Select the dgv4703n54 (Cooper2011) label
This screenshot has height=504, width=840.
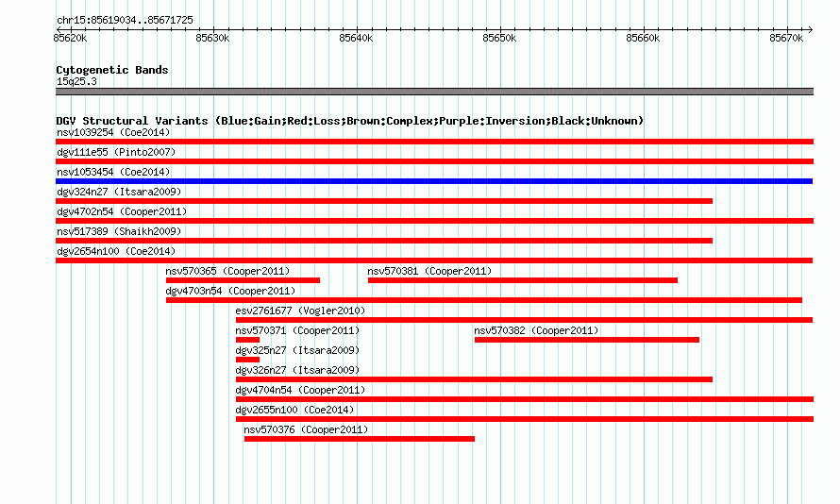coord(230,291)
